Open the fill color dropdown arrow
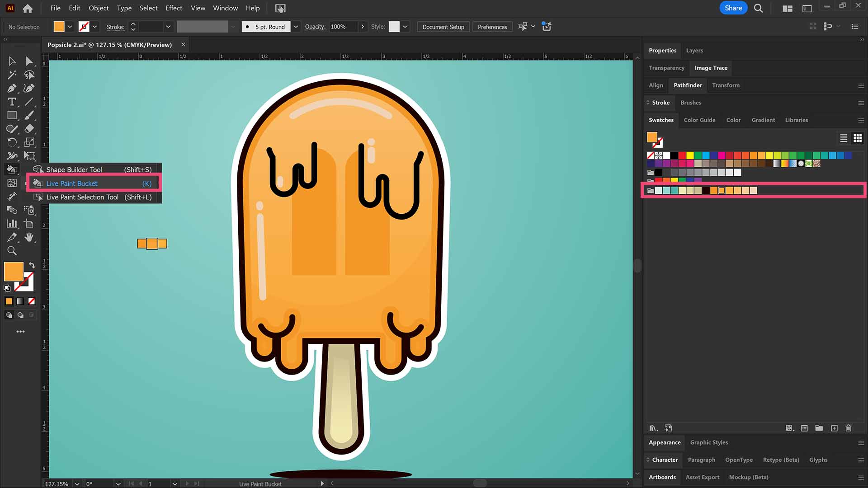This screenshot has width=868, height=488. tap(70, 27)
